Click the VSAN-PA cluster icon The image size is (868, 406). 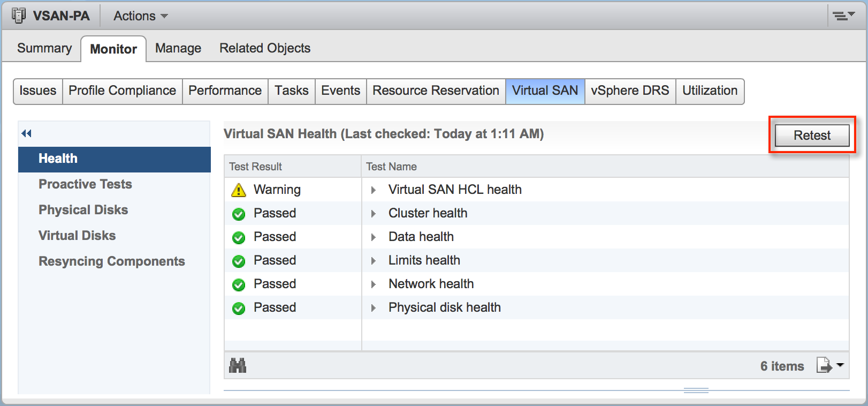[19, 16]
